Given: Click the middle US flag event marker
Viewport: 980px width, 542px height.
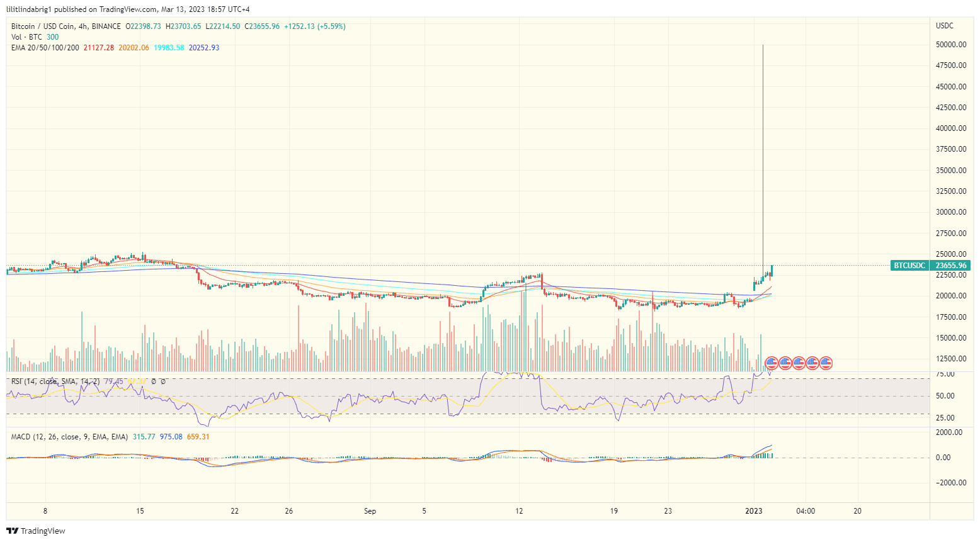Looking at the screenshot, I should pos(799,363).
